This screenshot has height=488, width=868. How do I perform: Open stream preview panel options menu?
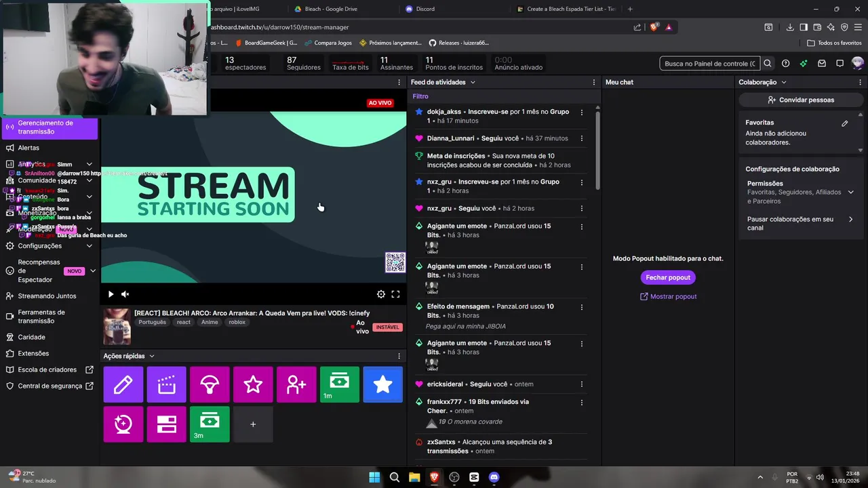pos(399,82)
